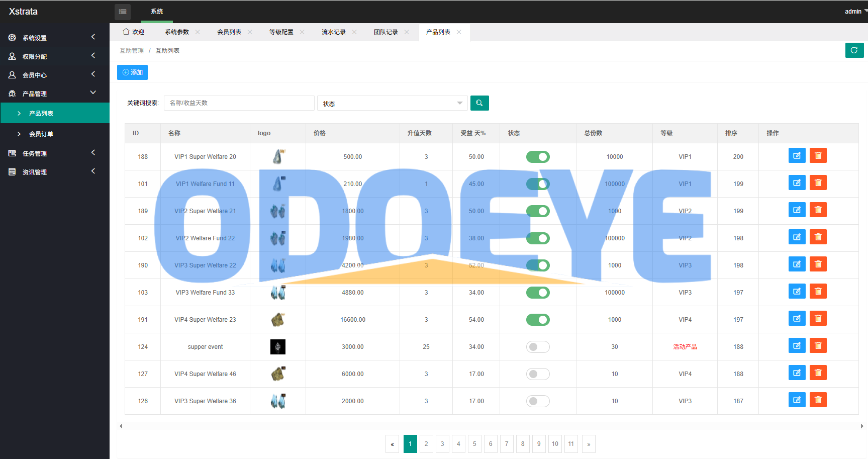Open 会员订单 in the sidebar
The height and width of the screenshot is (459, 868).
(41, 134)
